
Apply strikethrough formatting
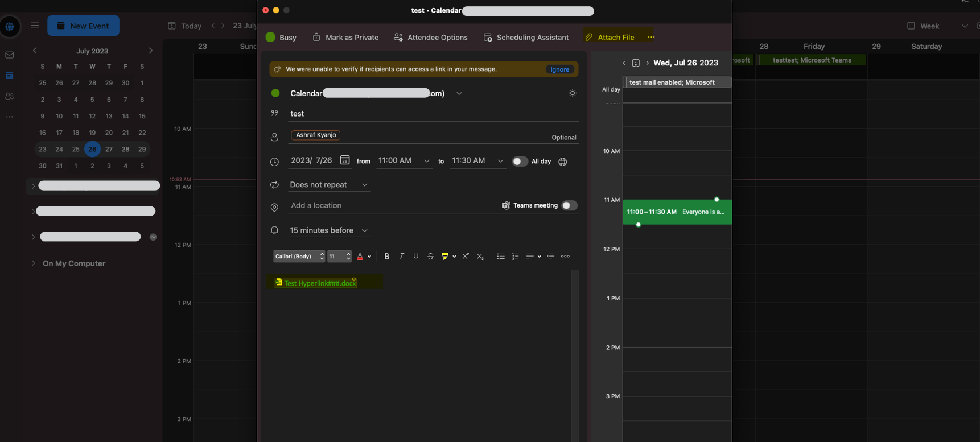[x=430, y=257]
